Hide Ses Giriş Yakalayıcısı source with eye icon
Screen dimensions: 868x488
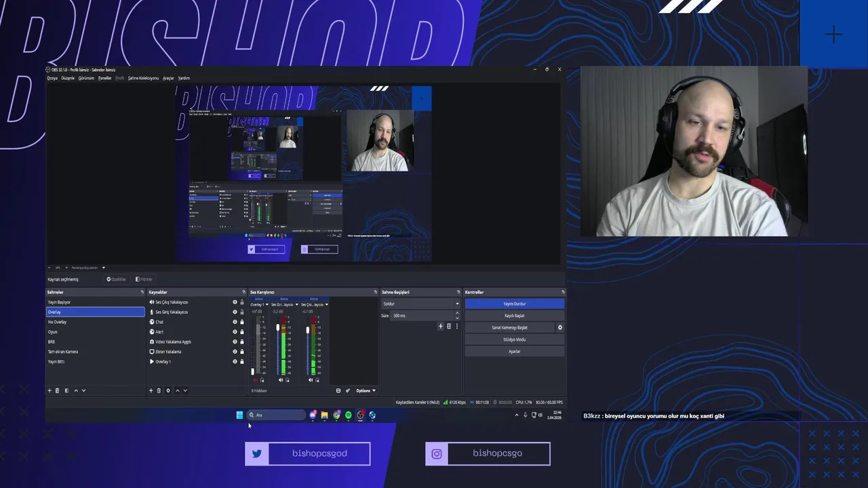[x=235, y=312]
